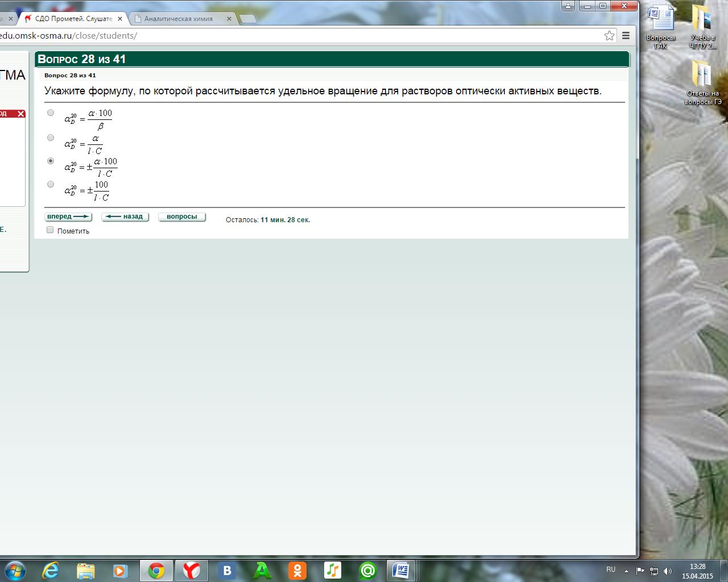Open Mail.ru agent from the taskbar
Image resolution: width=728 pixels, height=582 pixels.
coord(368,570)
